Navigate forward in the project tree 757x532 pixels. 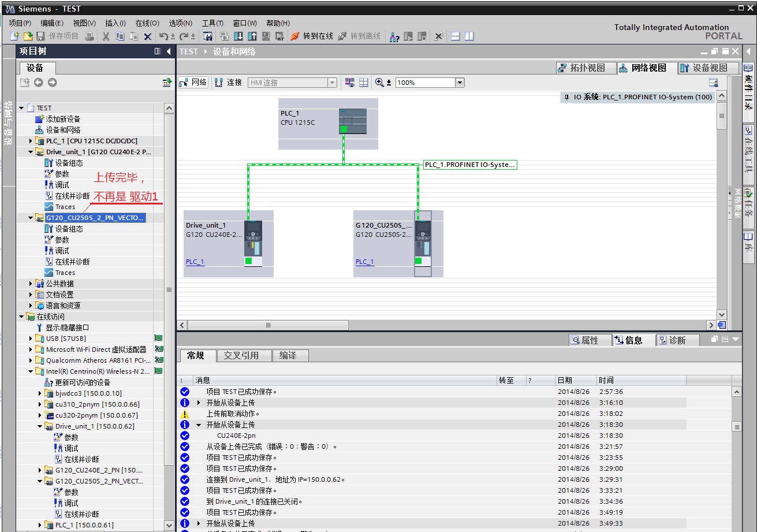click(x=53, y=83)
